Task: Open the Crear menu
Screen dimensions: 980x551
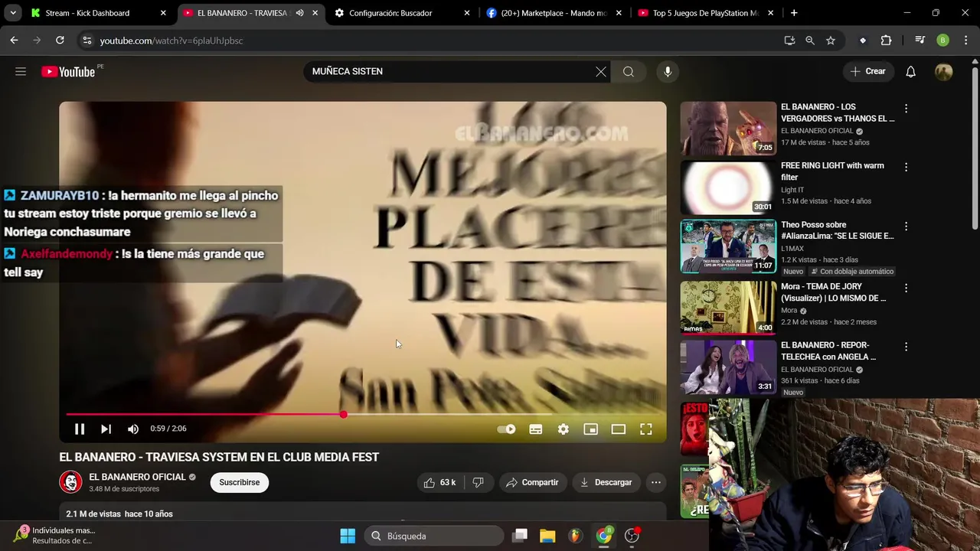Action: click(x=867, y=71)
